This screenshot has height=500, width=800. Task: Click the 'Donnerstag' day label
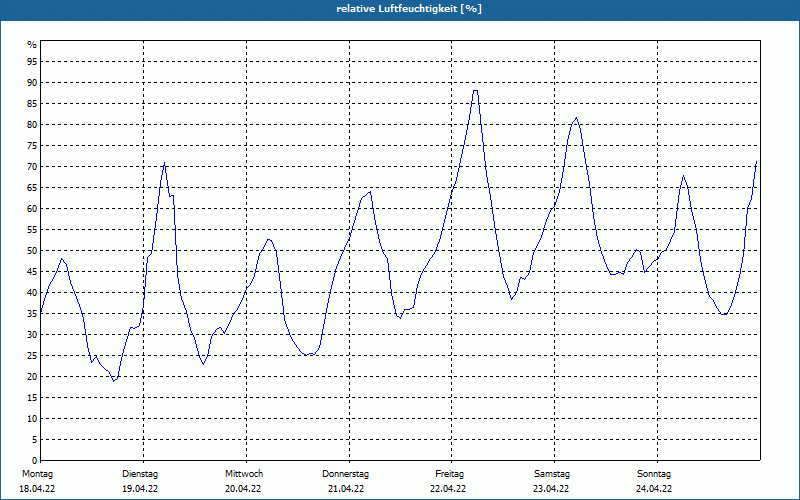pyautogui.click(x=345, y=474)
